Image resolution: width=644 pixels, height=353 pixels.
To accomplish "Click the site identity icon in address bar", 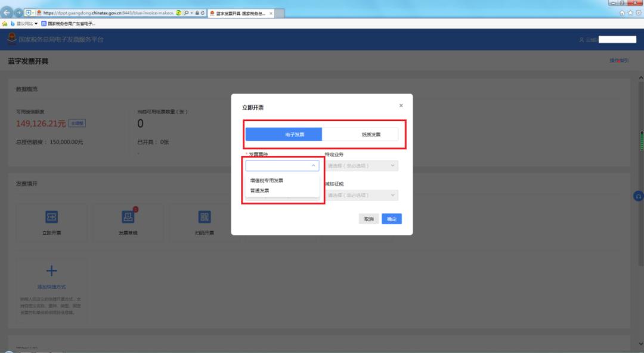I will [39, 13].
